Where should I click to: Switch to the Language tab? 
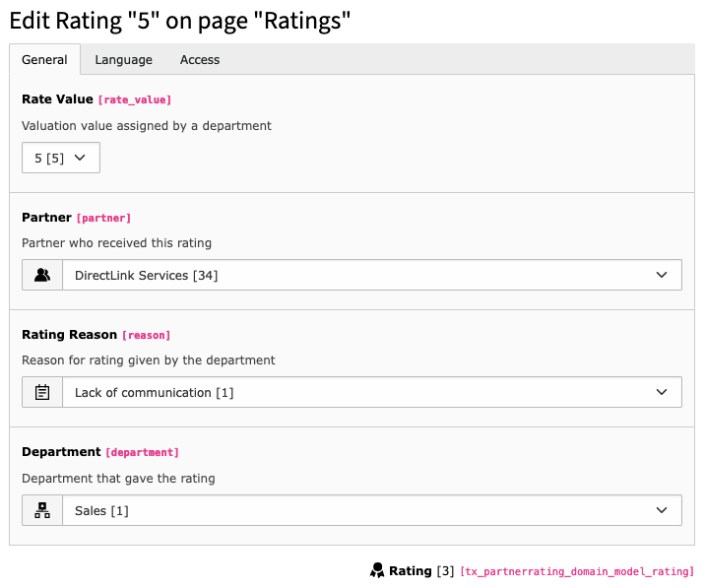(x=124, y=60)
